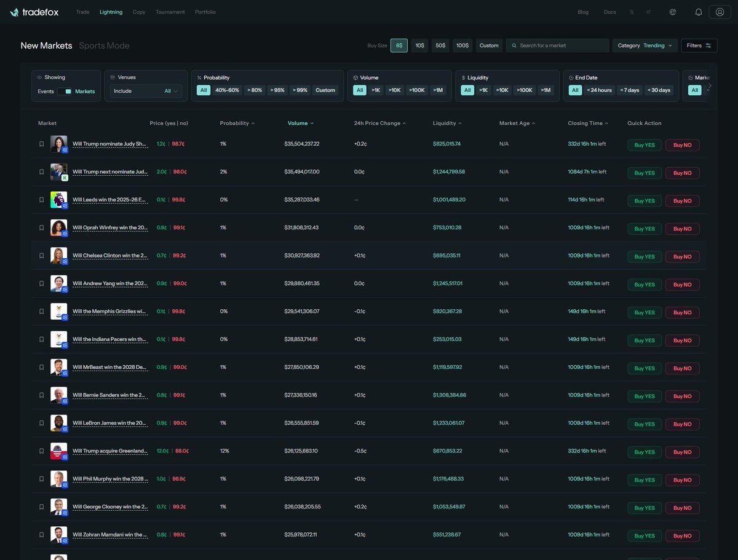Image resolution: width=738 pixels, height=560 pixels.
Task: Bookmark the Trump acquire Greenland market
Action: point(42,451)
